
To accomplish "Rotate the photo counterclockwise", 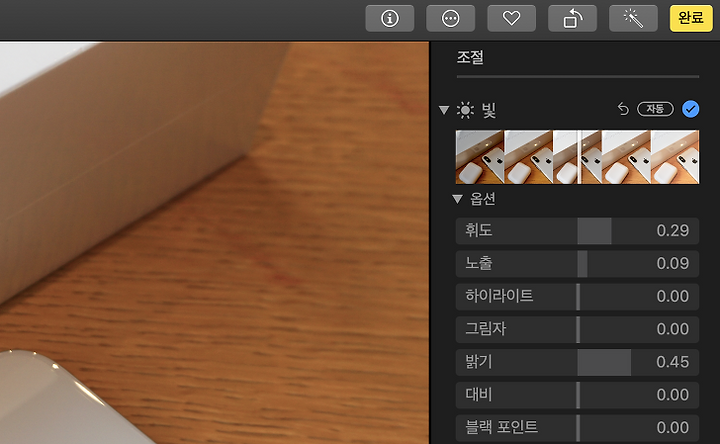I will coord(573,18).
